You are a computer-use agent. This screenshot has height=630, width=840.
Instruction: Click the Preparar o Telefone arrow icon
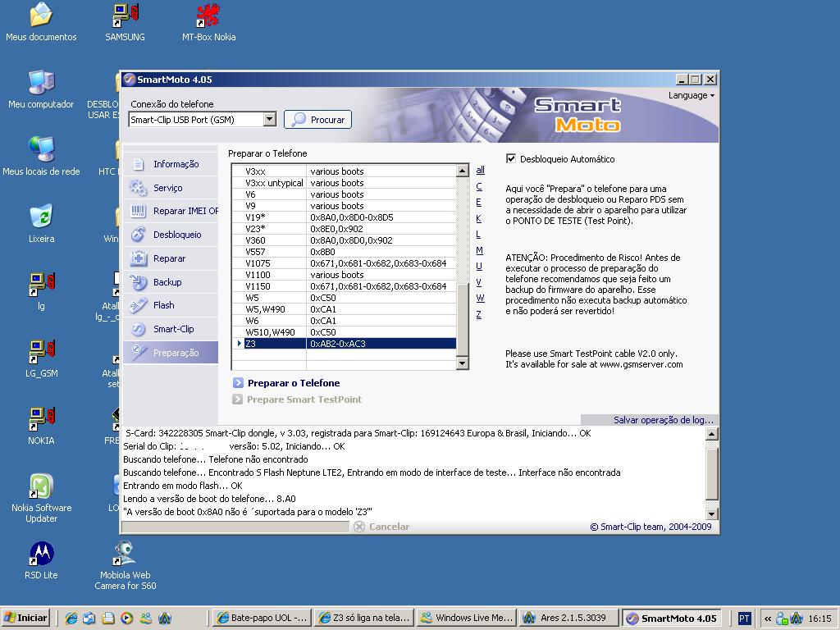(x=238, y=383)
